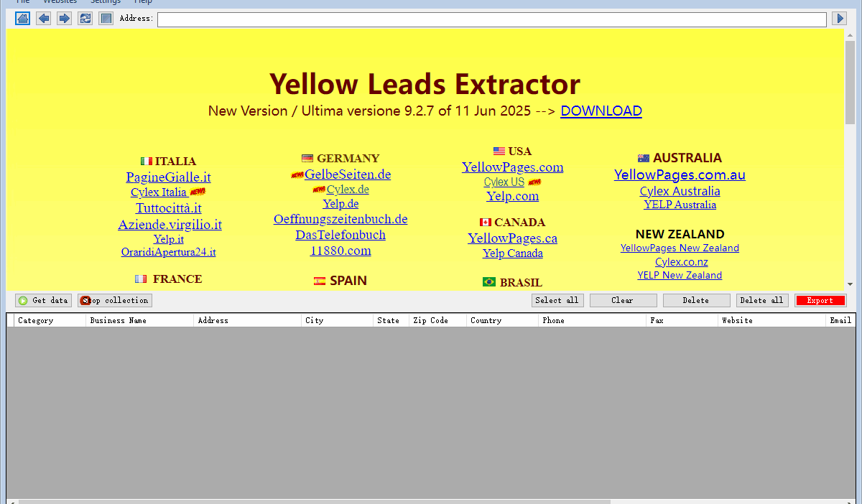The height and width of the screenshot is (504, 862).
Task: Go forward with the right arrow icon
Action: click(64, 18)
